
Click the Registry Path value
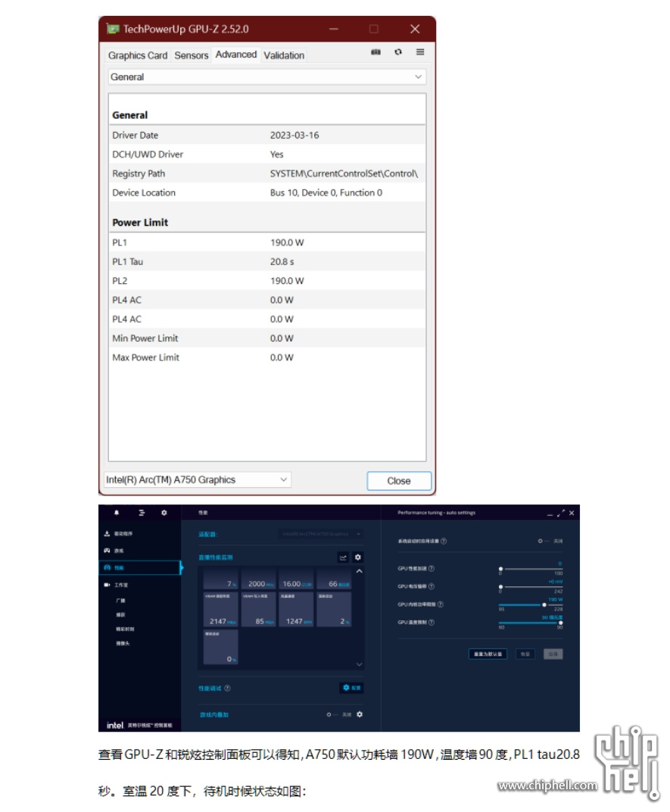[x=344, y=173]
